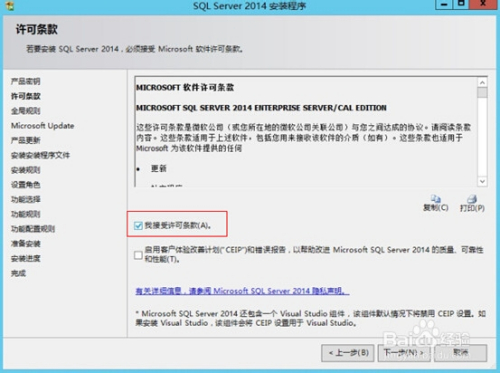500x373 pixels.
Task: Select the Microsoft Update step
Action: (43, 126)
